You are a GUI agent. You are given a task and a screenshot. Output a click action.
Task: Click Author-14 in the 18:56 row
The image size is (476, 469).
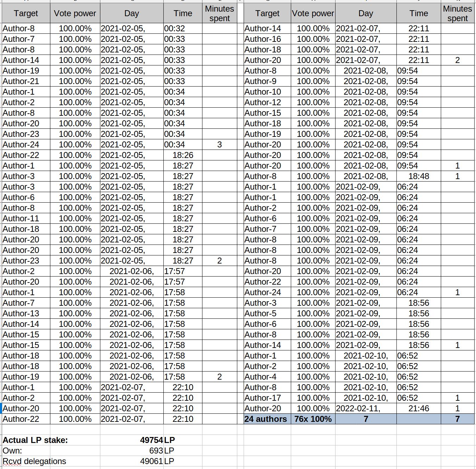(267, 345)
